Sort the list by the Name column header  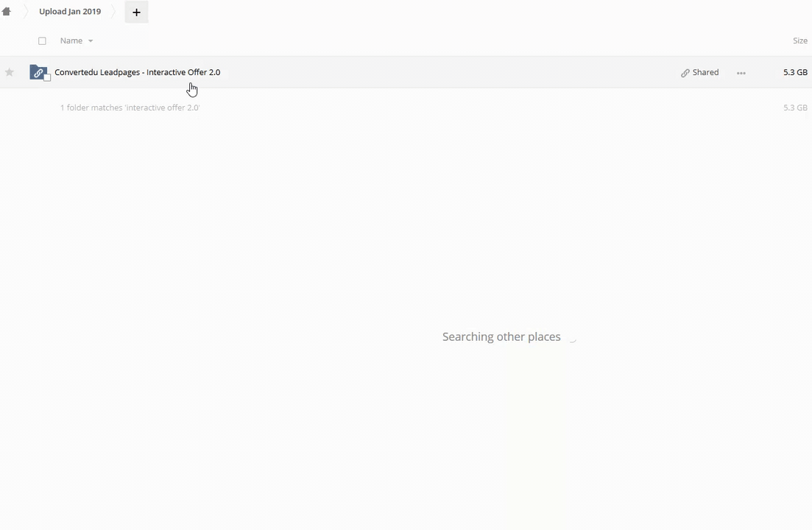pos(71,40)
